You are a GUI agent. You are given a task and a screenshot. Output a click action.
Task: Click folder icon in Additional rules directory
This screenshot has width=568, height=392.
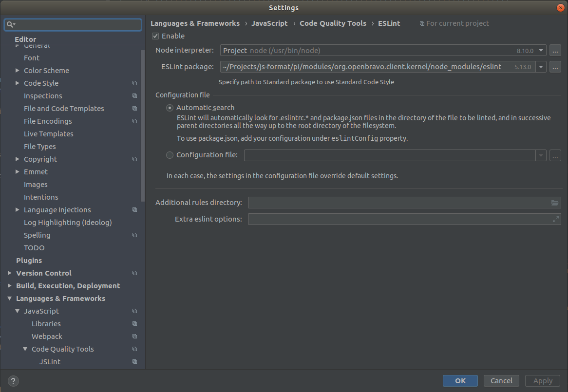click(554, 203)
